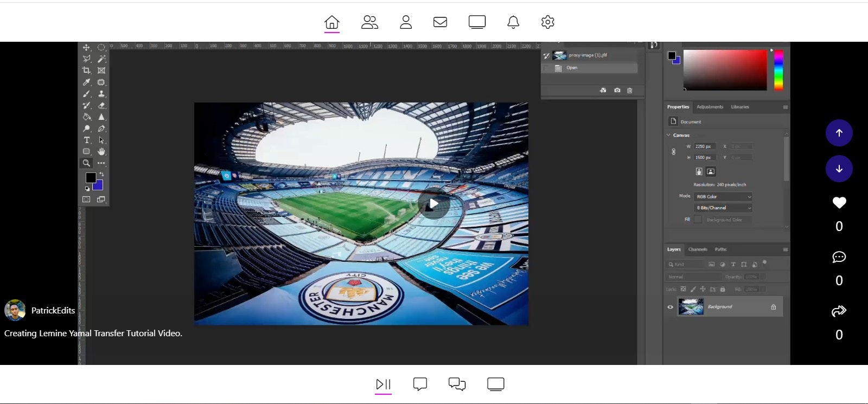Go to next video with down arrow
The height and width of the screenshot is (404, 868).
(839, 169)
